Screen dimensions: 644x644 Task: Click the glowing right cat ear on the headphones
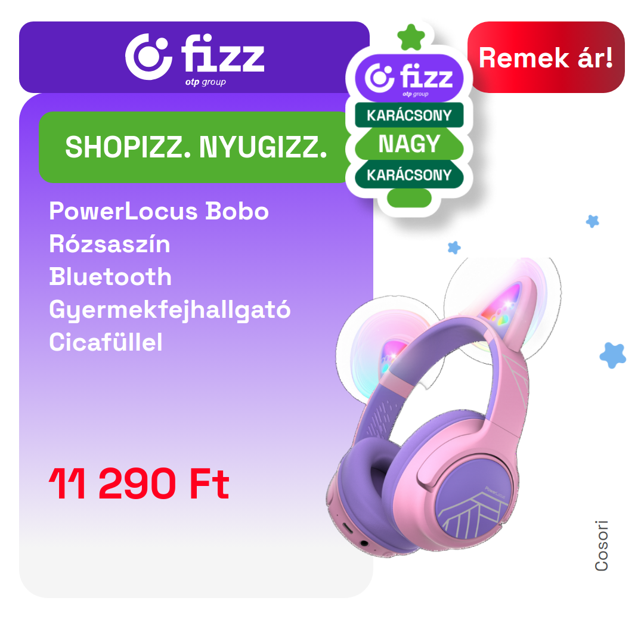506,305
